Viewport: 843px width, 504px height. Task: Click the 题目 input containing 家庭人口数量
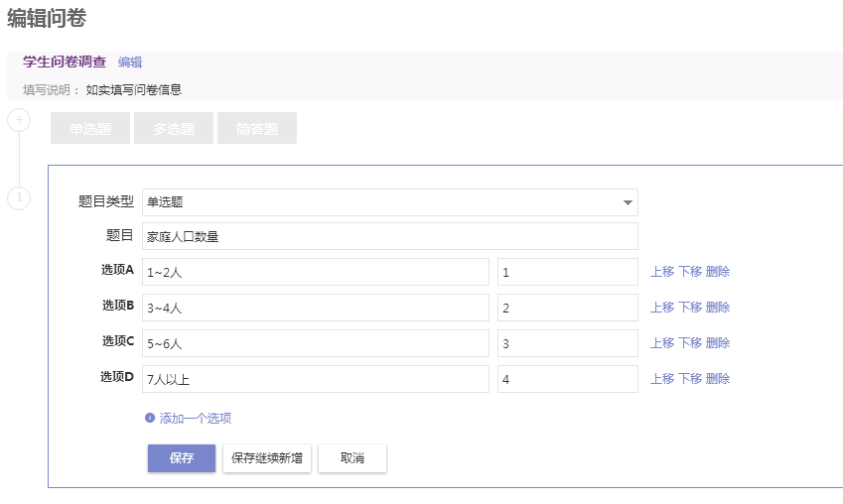click(390, 236)
